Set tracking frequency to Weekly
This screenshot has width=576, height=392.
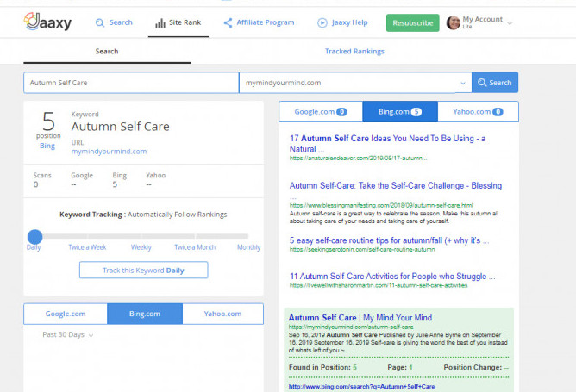[x=141, y=247]
